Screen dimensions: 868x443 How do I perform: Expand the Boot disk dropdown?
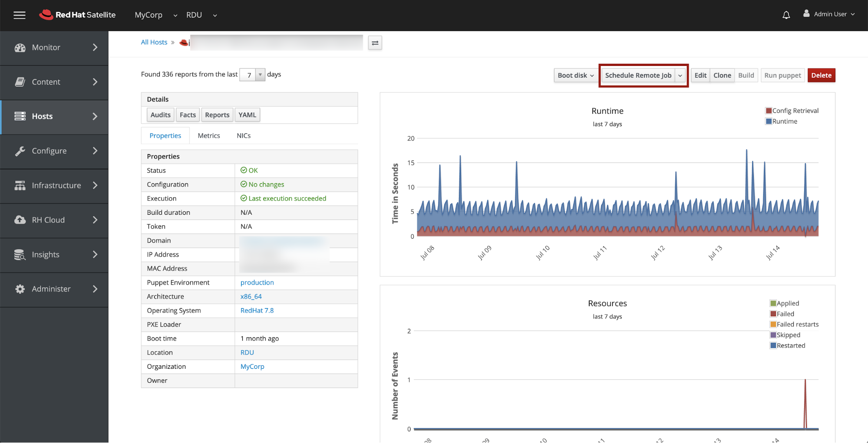[x=575, y=75]
